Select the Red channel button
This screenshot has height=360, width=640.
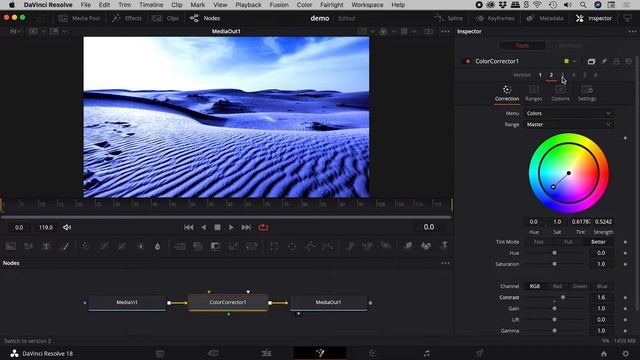click(x=557, y=287)
